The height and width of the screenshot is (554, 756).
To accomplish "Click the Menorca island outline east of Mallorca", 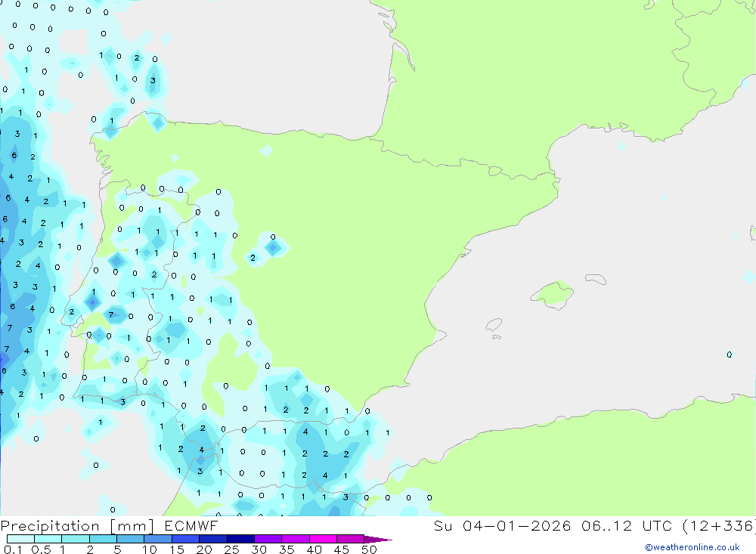I will click(x=596, y=279).
